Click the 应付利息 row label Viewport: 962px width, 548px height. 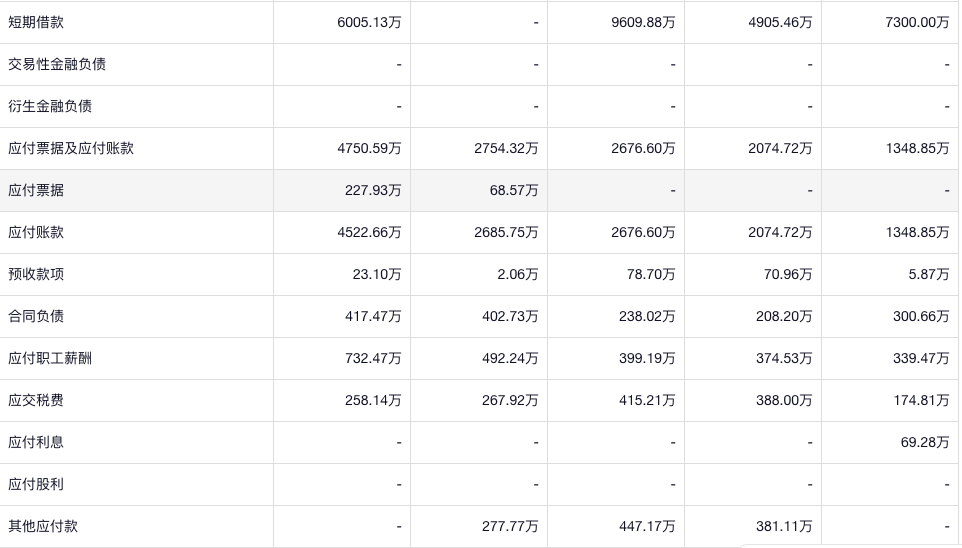(x=36, y=442)
